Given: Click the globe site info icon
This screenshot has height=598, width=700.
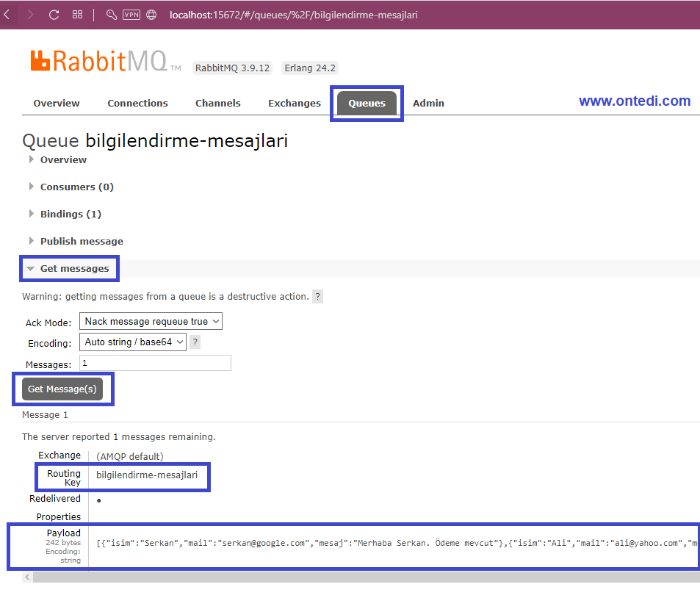Looking at the screenshot, I should (x=152, y=15).
